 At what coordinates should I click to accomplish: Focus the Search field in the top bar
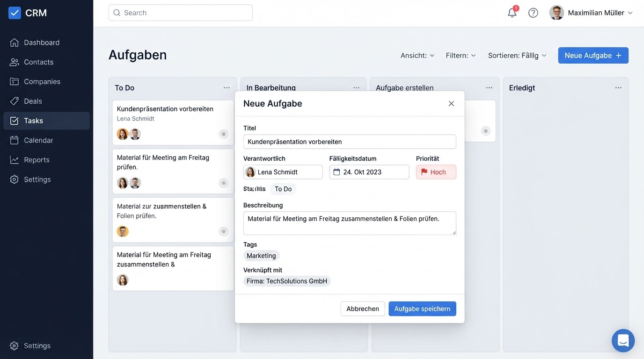coord(181,13)
